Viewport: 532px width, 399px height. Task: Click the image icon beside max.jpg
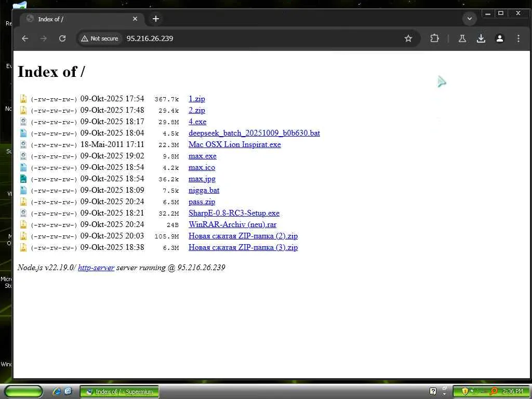(x=23, y=179)
